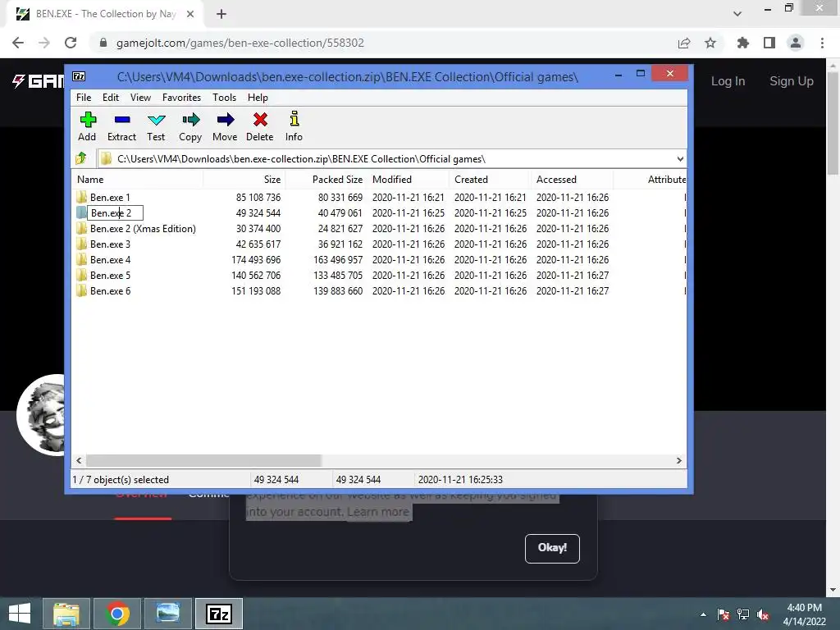Screen dimensions: 840x630
Task: Open Windows Start menu
Action: (20, 614)
